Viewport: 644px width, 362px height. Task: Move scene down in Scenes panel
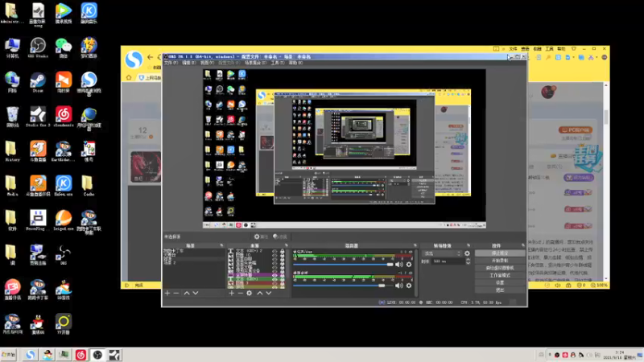click(196, 293)
